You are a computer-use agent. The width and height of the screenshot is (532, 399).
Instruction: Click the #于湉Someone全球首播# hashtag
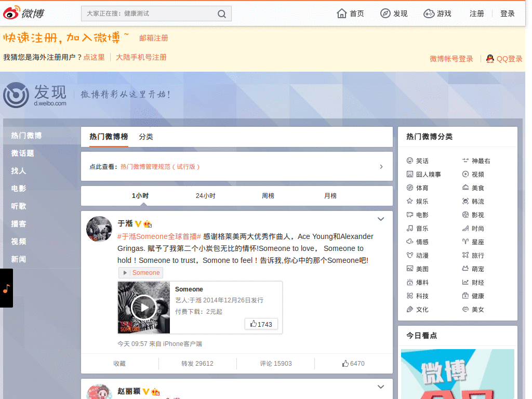pos(159,236)
